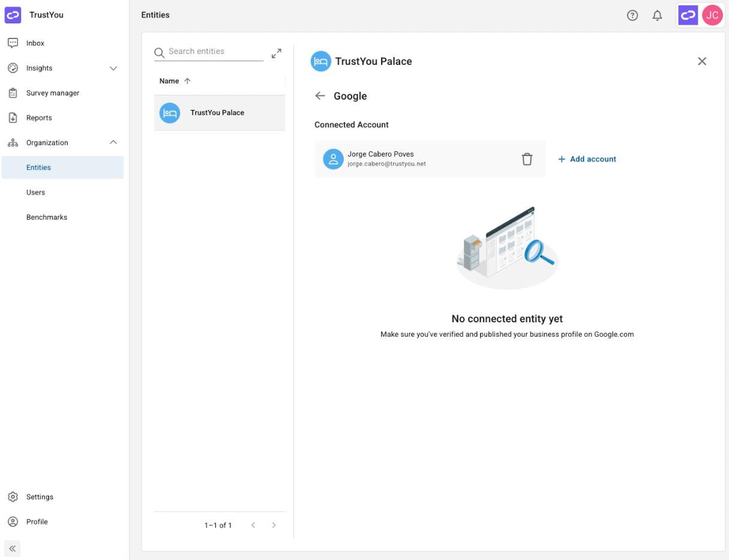The image size is (729, 560).
Task: Click the TrustYou Palace header bed icon
Action: pyautogui.click(x=321, y=61)
